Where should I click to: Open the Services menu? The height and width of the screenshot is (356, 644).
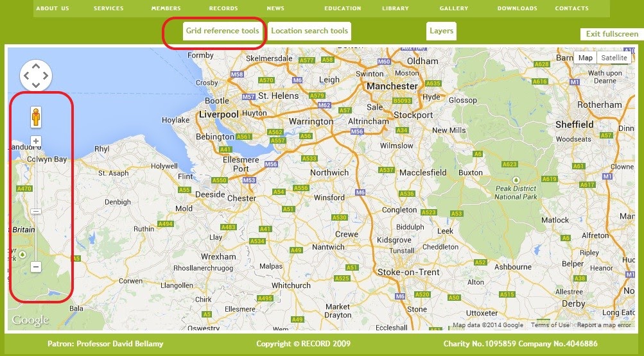coord(109,8)
